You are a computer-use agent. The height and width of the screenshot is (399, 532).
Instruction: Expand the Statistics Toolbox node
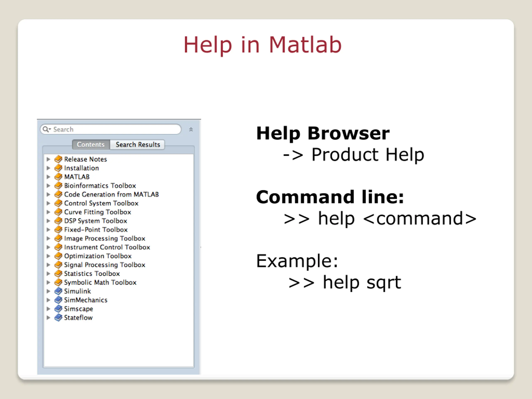[48, 273]
